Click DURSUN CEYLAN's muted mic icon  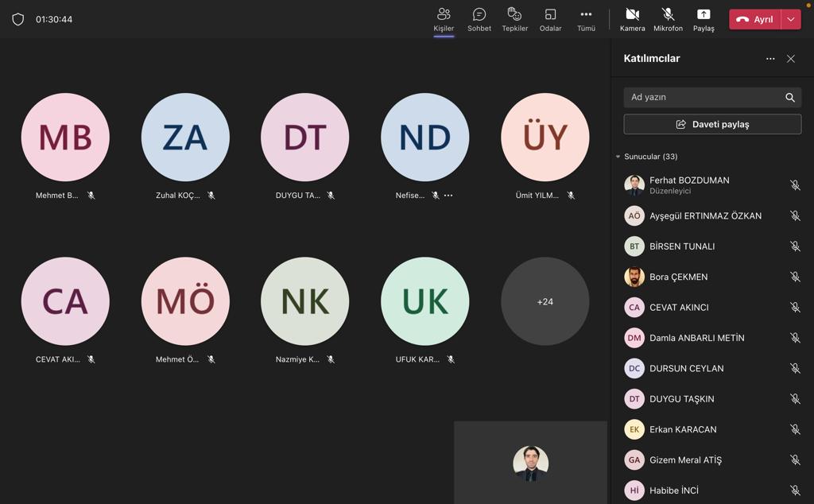click(795, 368)
